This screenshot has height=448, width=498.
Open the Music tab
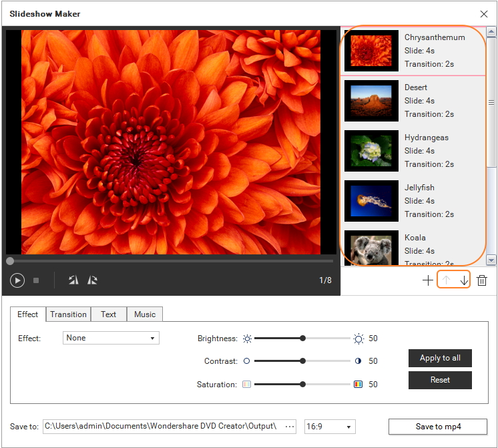(145, 314)
